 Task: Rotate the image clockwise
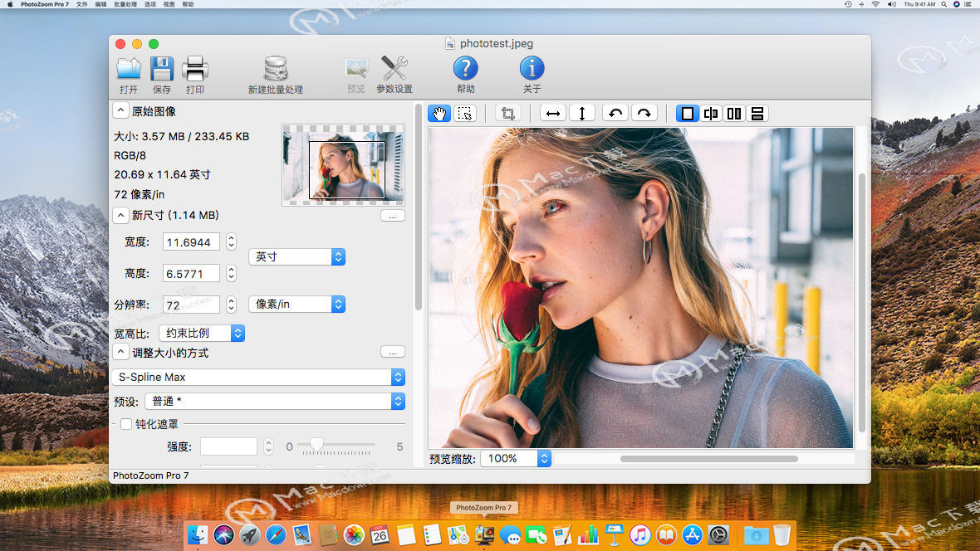644,114
